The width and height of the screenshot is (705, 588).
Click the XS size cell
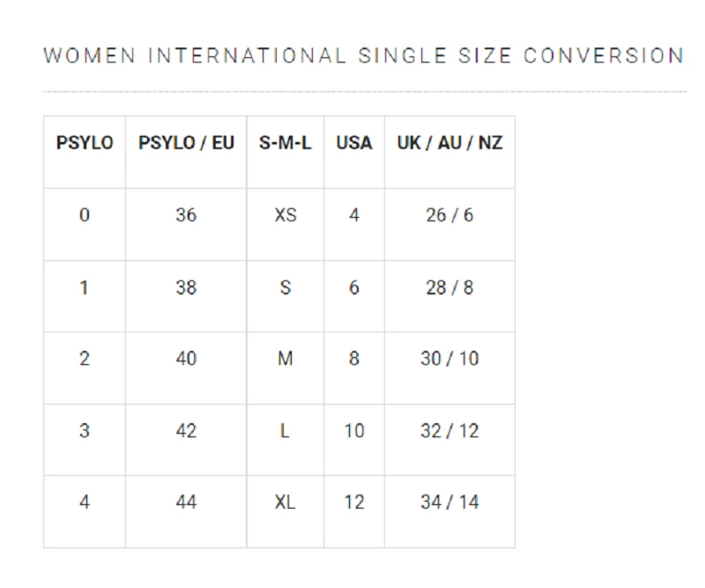click(286, 215)
